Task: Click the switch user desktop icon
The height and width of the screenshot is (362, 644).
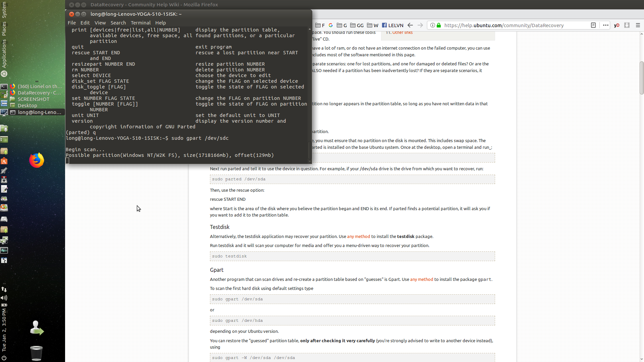Action: point(36,328)
